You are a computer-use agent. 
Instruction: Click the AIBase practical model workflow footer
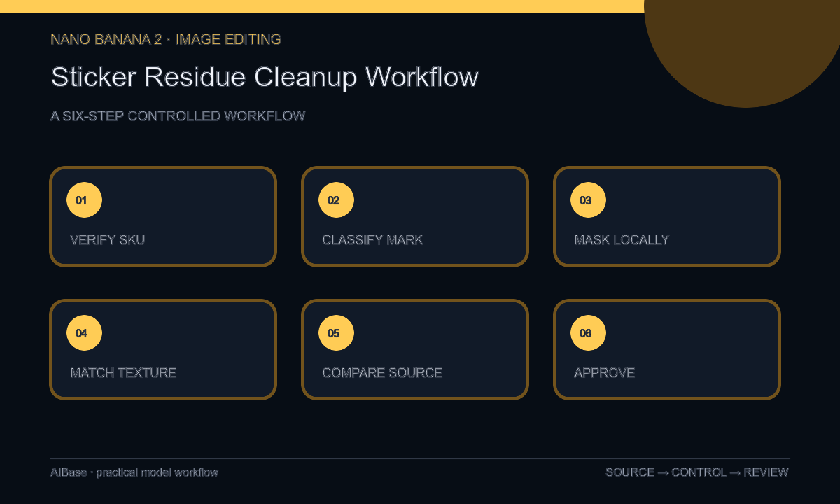134,472
